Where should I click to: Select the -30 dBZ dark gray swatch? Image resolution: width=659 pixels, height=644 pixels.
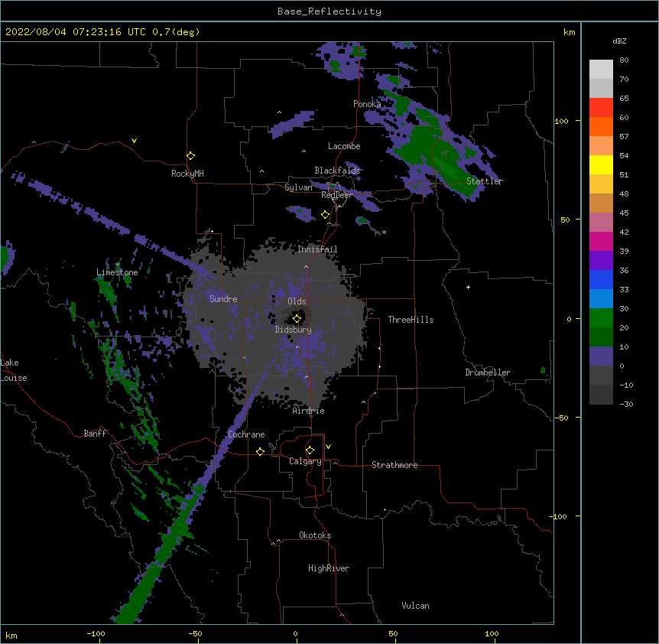601,395
